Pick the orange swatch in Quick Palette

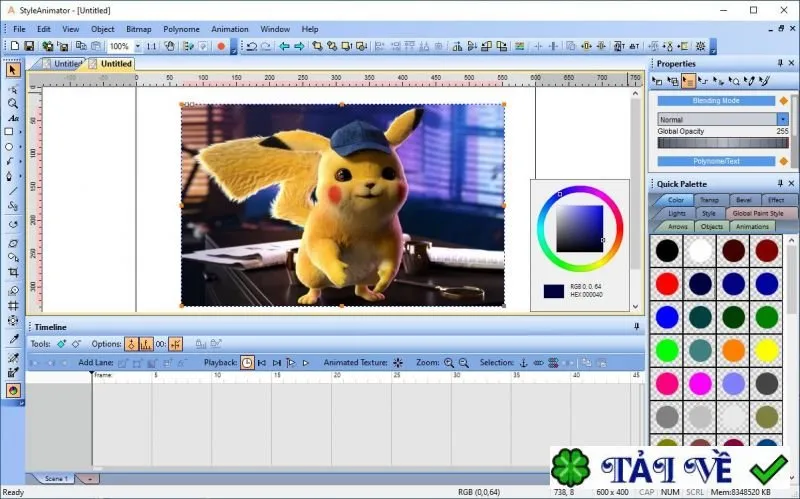tap(733, 350)
